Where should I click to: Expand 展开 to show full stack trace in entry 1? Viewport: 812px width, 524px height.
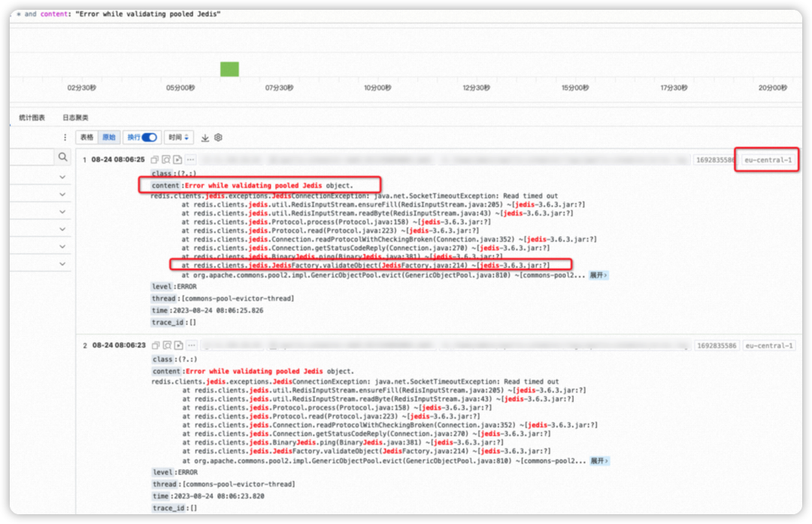point(598,275)
